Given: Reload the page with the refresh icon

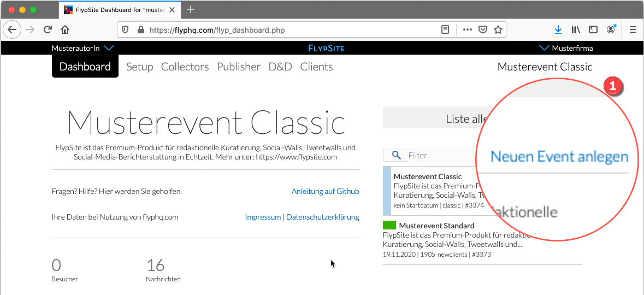Looking at the screenshot, I should pyautogui.click(x=48, y=29).
